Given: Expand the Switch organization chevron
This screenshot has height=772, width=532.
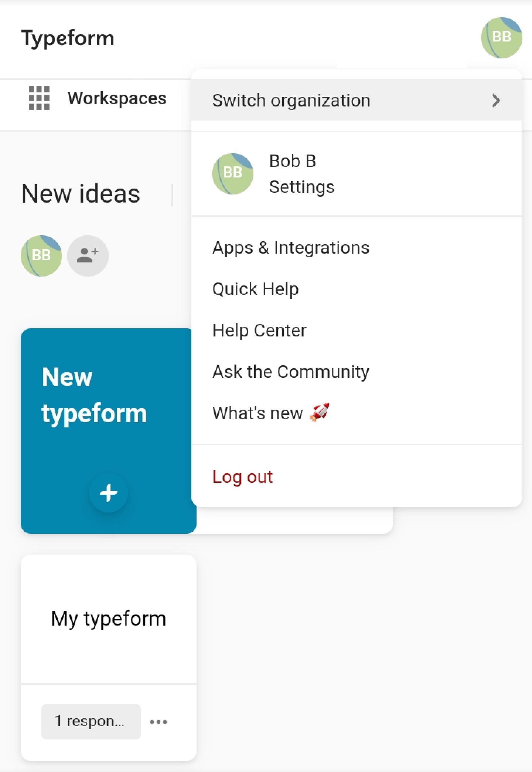Looking at the screenshot, I should click(496, 101).
